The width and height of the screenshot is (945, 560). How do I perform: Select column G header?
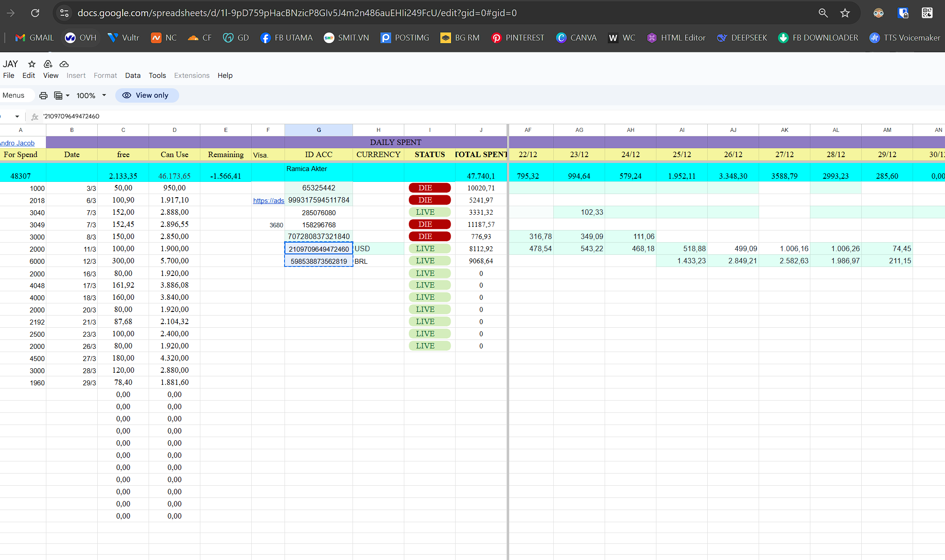319,130
